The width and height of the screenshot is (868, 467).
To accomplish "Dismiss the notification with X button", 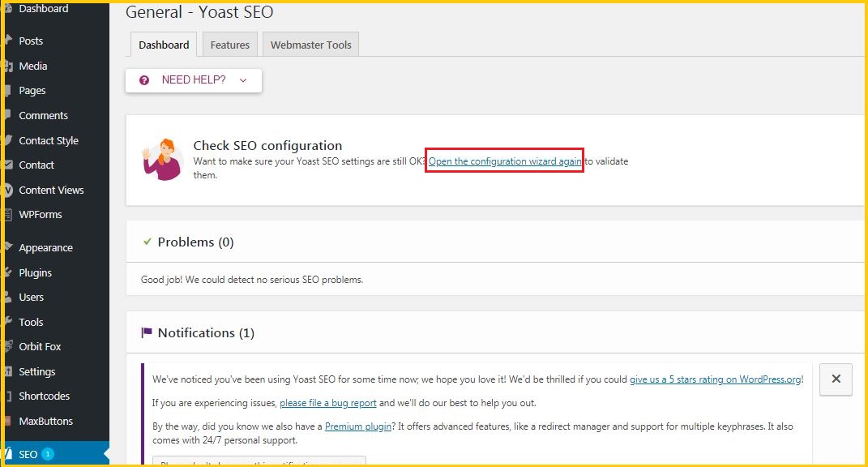I will coord(836,379).
